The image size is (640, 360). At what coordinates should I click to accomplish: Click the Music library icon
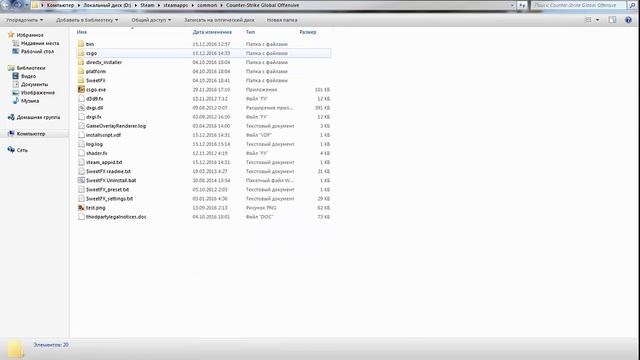click(16, 100)
